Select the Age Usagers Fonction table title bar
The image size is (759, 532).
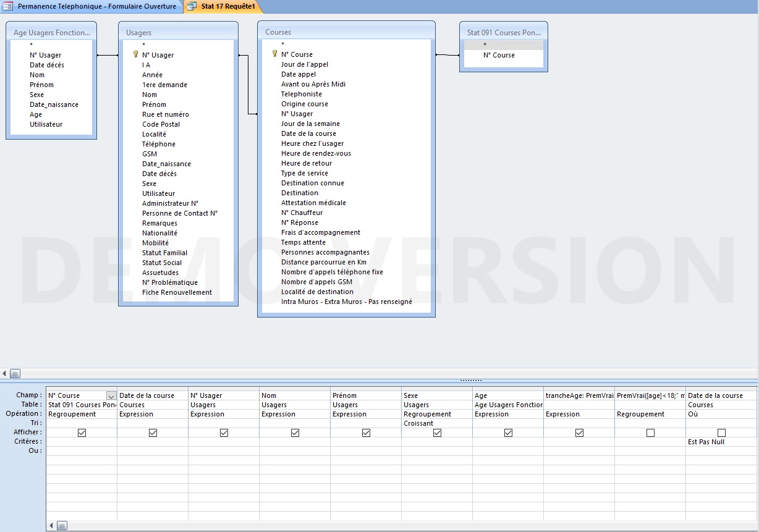pyautogui.click(x=51, y=32)
